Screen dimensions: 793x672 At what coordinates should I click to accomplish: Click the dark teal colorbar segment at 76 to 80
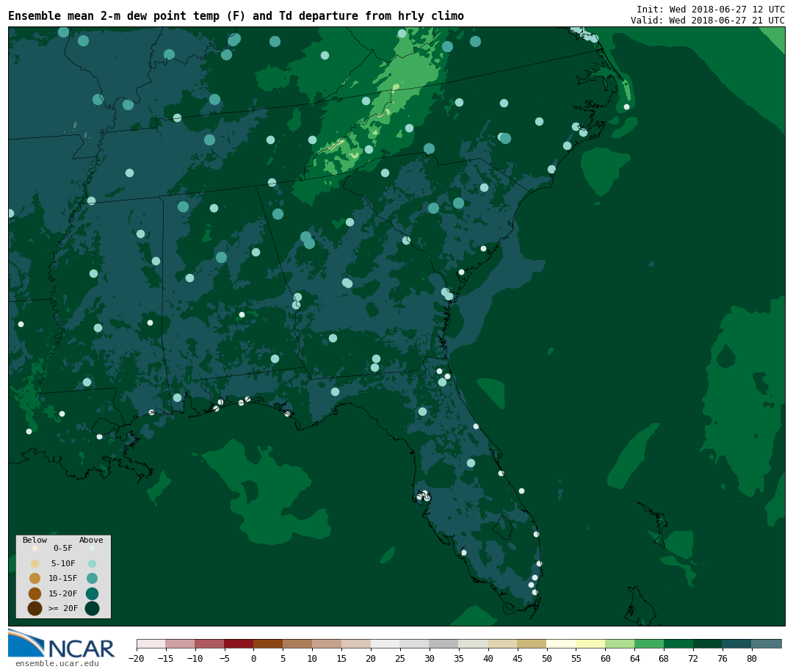tap(737, 643)
